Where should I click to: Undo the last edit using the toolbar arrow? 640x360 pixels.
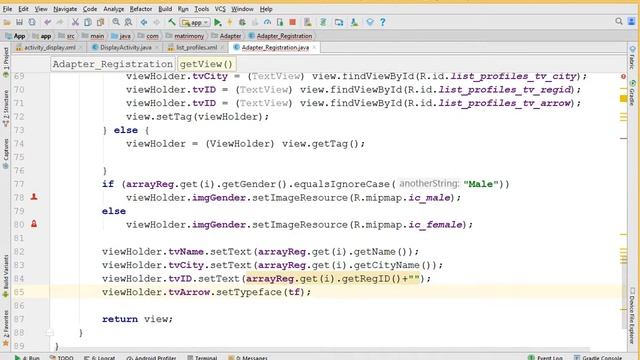48,22
